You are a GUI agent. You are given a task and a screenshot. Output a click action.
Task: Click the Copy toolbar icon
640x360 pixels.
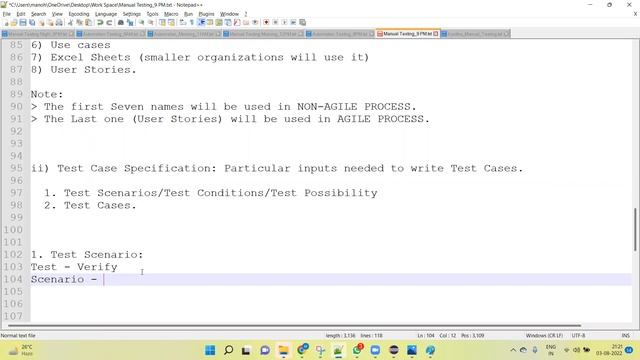79,22
